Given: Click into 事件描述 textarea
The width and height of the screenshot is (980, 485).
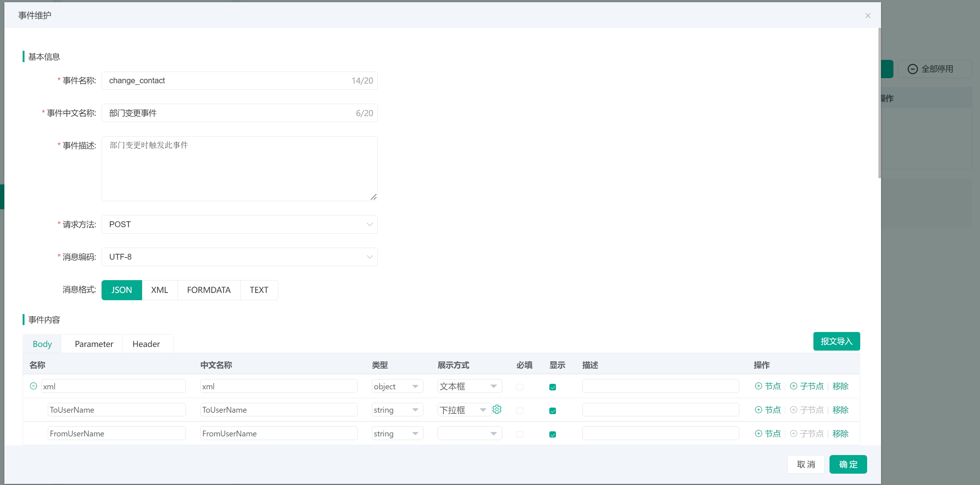Looking at the screenshot, I should 239,168.
